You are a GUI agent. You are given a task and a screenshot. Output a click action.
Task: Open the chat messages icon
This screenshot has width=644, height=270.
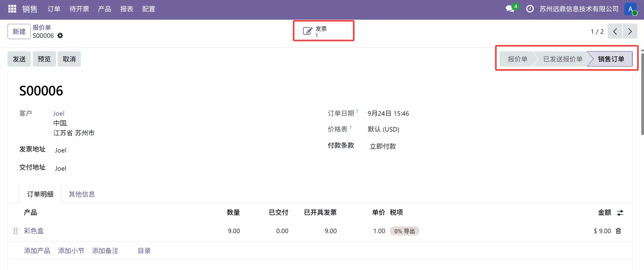click(x=510, y=9)
